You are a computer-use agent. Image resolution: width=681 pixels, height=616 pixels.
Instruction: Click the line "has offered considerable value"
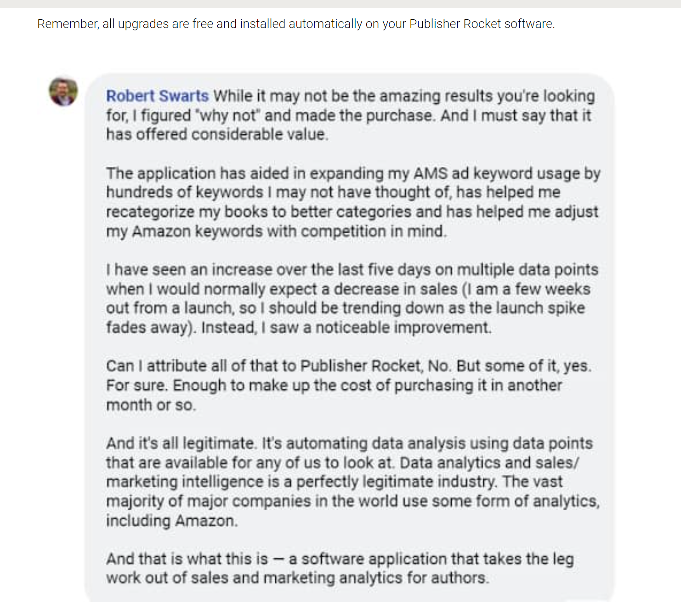coord(216,134)
